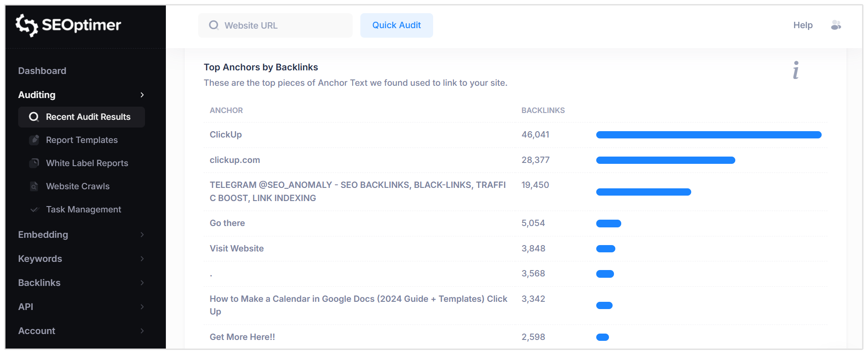
Task: Click the Task Management checkmark icon
Action: 34,209
